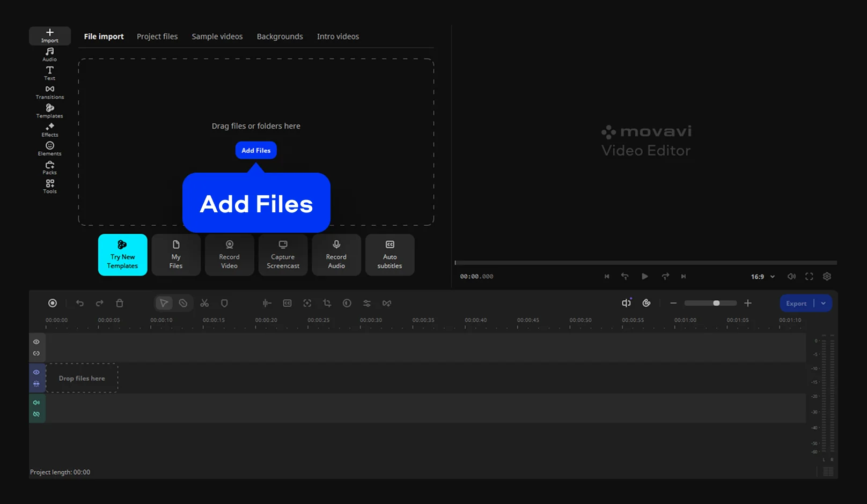Click the marker shield icon
Image resolution: width=867 pixels, height=504 pixels.
(224, 303)
